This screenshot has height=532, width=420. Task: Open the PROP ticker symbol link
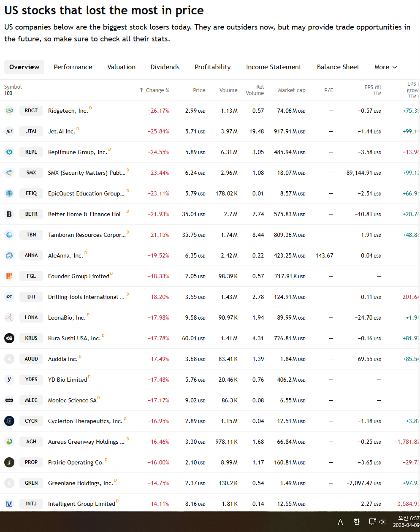(31, 462)
